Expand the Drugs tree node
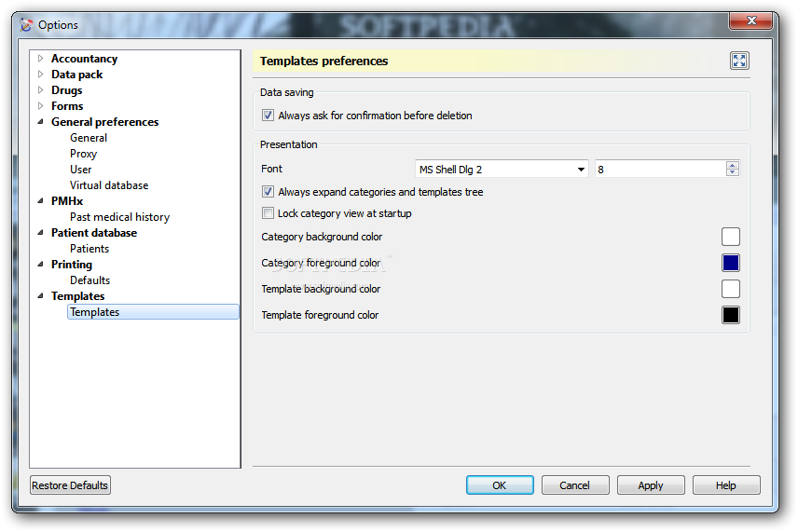Screen dimensions: 798x532 pyautogui.click(x=41, y=90)
